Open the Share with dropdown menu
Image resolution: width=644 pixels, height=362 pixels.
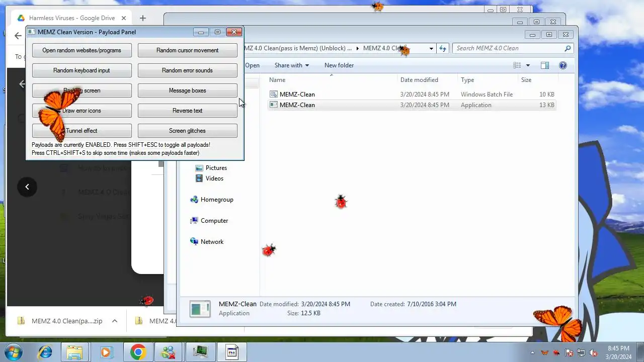pos(291,65)
